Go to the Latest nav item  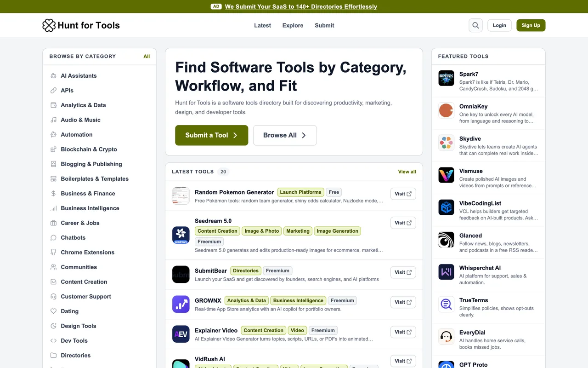(262, 25)
